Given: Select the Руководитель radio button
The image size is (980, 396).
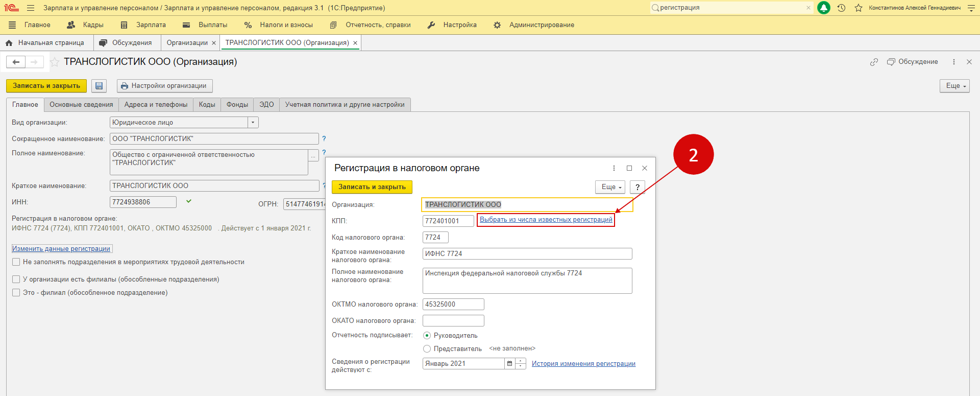Looking at the screenshot, I should click(x=427, y=336).
